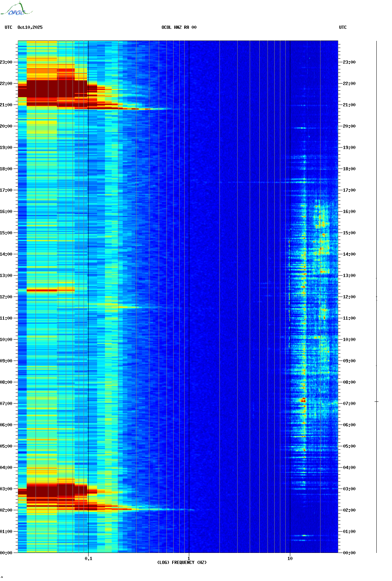
Task: Click the left-axis 14:00 time label
Action: pos(6,254)
